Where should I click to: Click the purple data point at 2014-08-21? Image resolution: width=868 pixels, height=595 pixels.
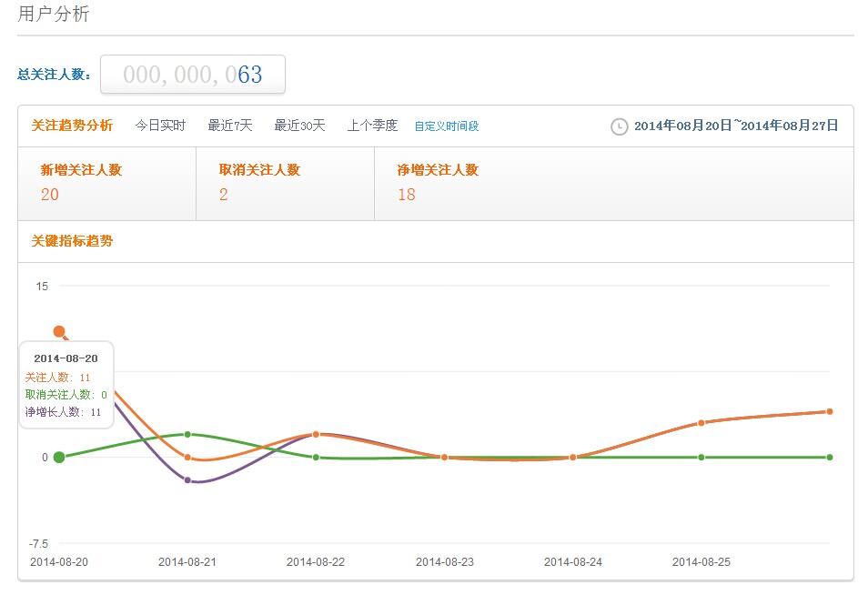point(187,480)
